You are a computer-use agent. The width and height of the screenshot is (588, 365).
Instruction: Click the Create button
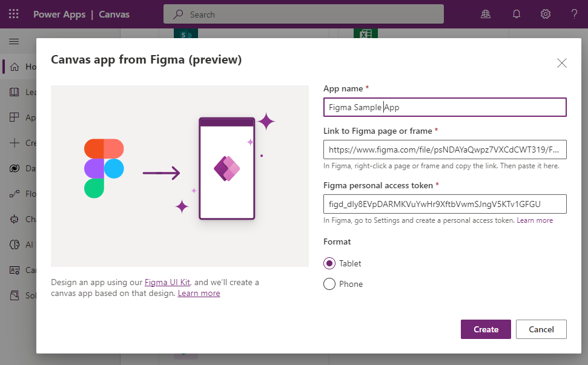pyautogui.click(x=486, y=329)
